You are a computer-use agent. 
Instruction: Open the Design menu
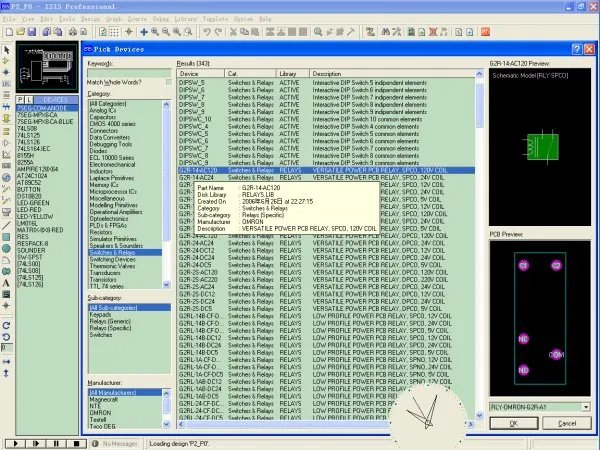tap(89, 17)
